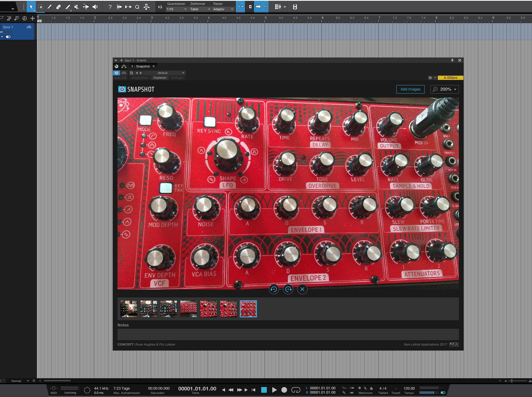Click the Add Images button
532x397 pixels.
[x=410, y=89]
